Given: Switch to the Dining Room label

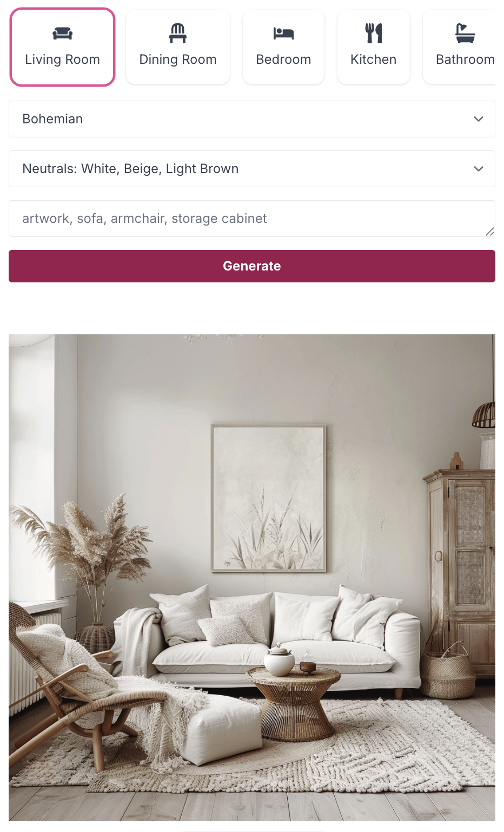Looking at the screenshot, I should pyautogui.click(x=178, y=60).
